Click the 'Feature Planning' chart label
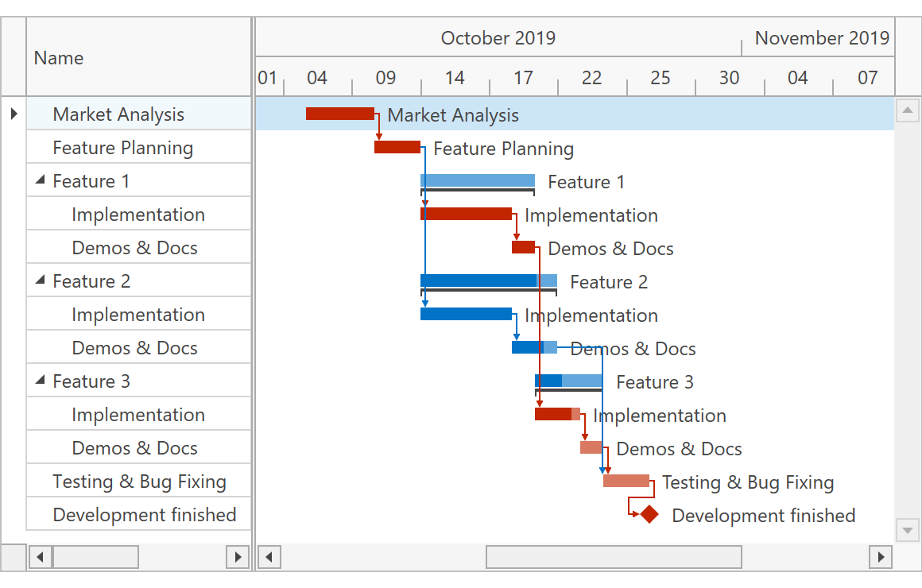The height and width of the screenshot is (588, 922). click(x=503, y=148)
